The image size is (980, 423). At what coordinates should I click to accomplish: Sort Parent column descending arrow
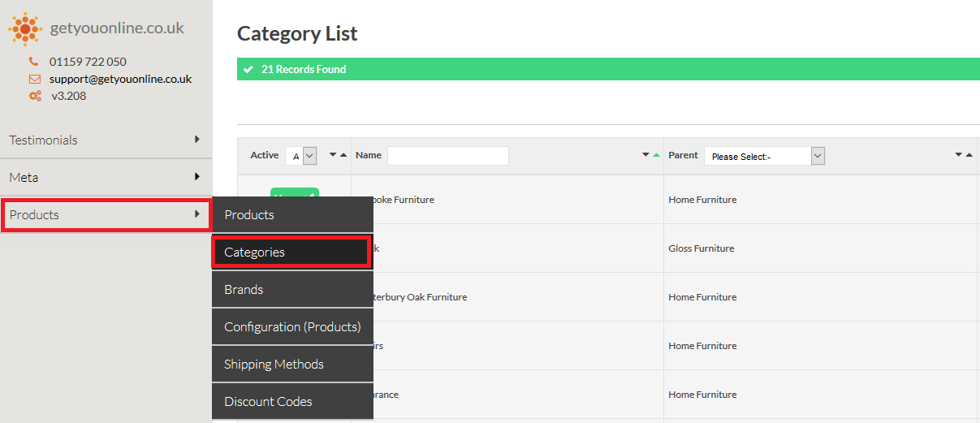pos(959,155)
